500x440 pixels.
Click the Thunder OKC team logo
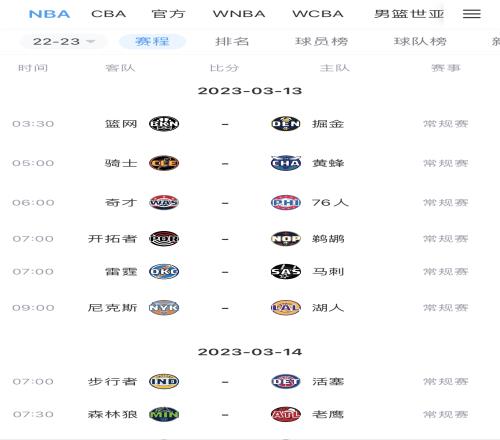coord(164,272)
